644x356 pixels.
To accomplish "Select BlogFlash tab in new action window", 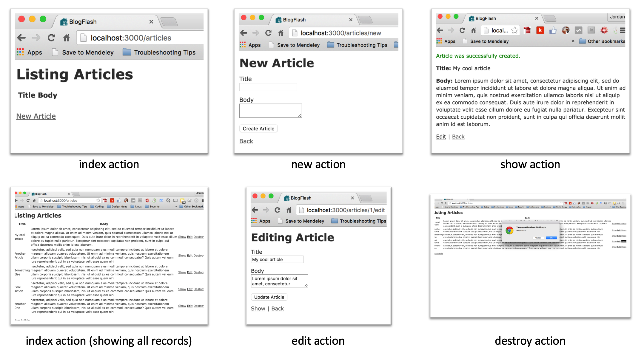I will tap(313, 20).
